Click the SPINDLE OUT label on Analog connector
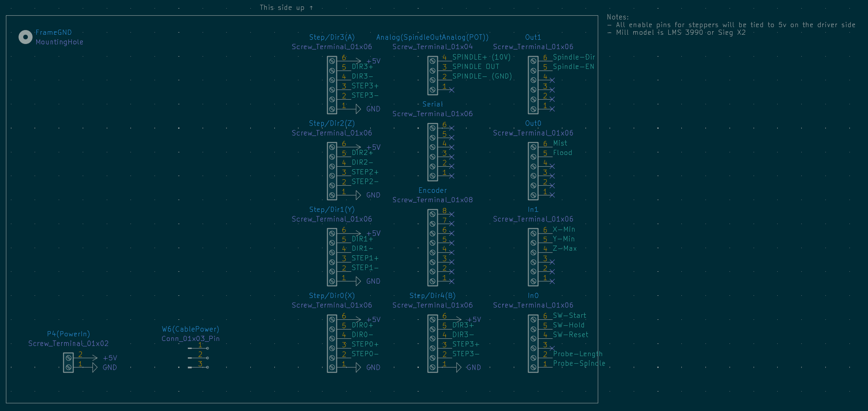868x411 pixels. [x=475, y=66]
